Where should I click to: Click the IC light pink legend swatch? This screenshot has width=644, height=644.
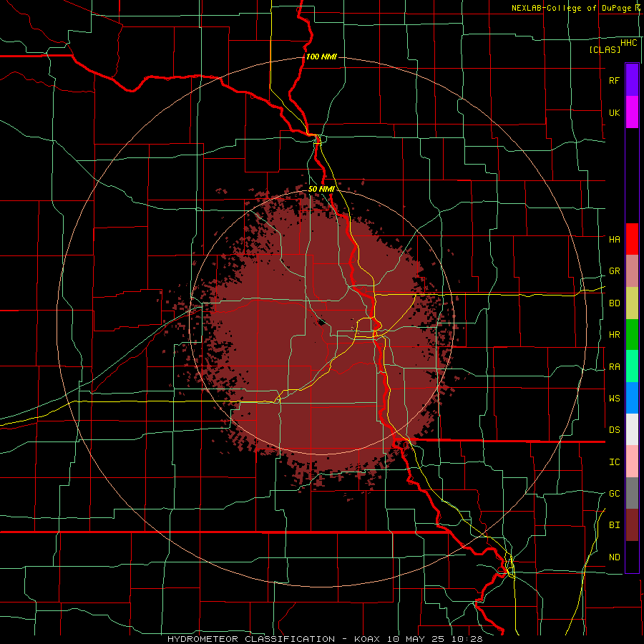(x=632, y=462)
